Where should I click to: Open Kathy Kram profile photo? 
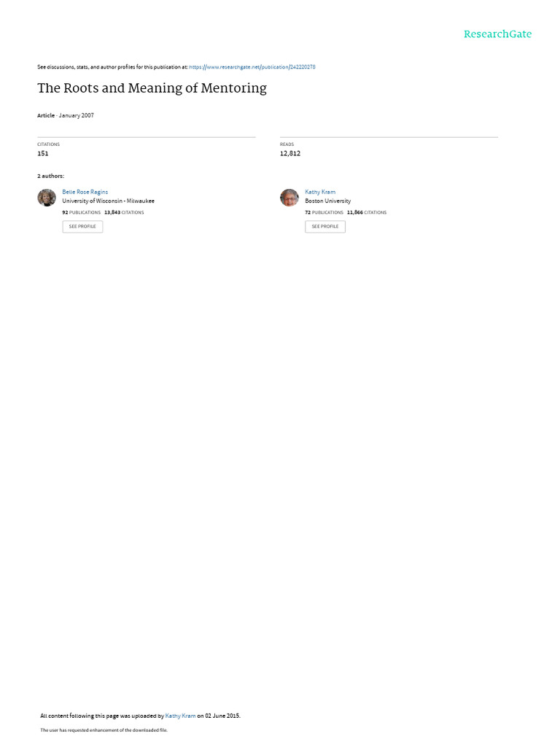[289, 198]
